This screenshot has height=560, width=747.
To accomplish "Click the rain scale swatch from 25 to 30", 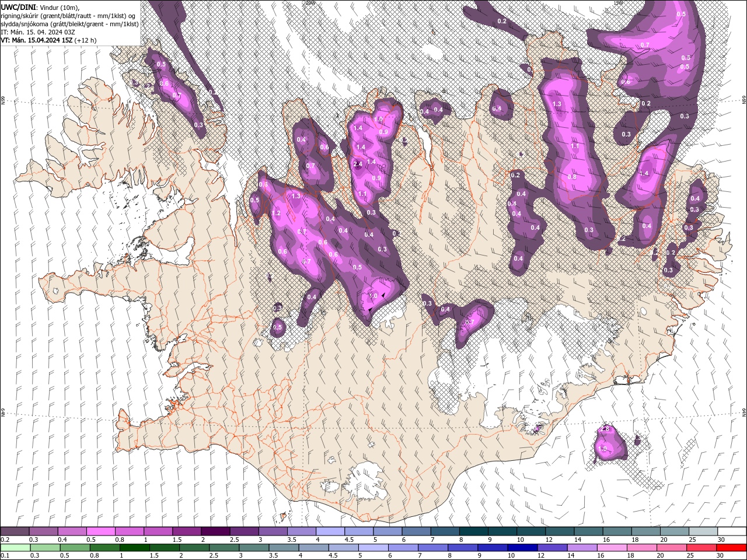I will pyautogui.click(x=701, y=547).
